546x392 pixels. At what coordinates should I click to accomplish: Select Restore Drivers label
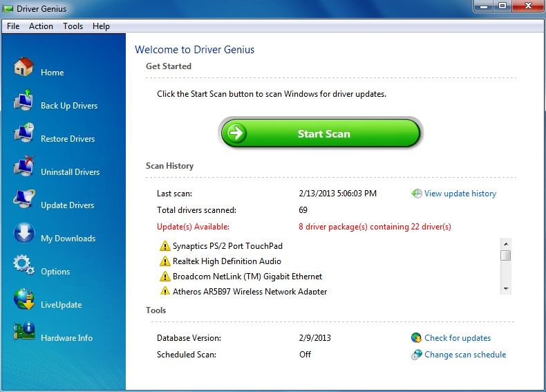point(68,139)
